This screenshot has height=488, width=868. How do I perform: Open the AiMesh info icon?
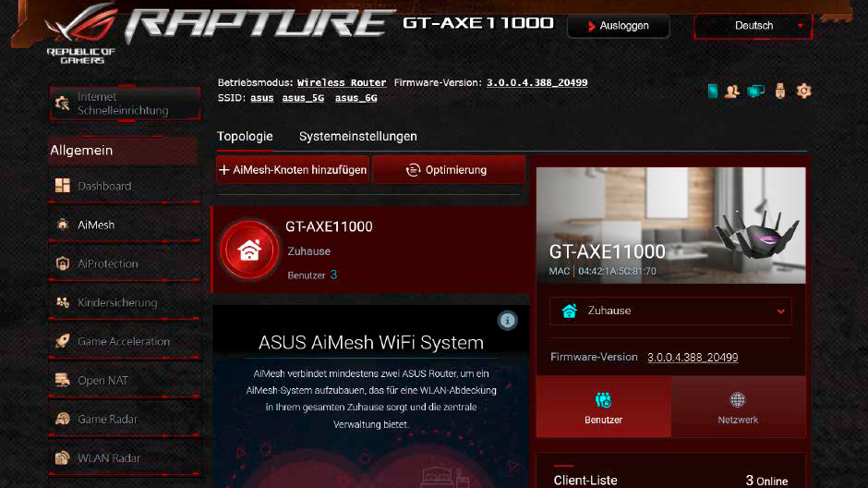click(x=507, y=321)
